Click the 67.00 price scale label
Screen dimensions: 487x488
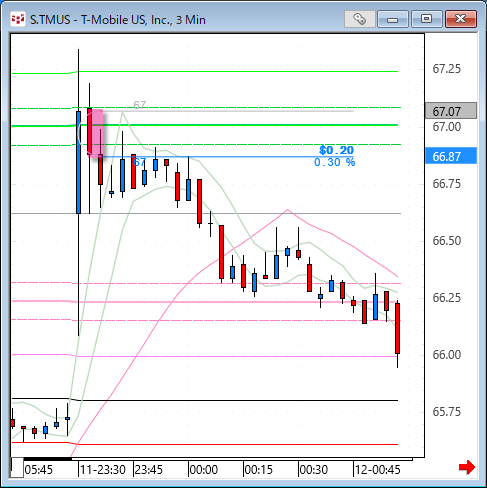pyautogui.click(x=447, y=127)
